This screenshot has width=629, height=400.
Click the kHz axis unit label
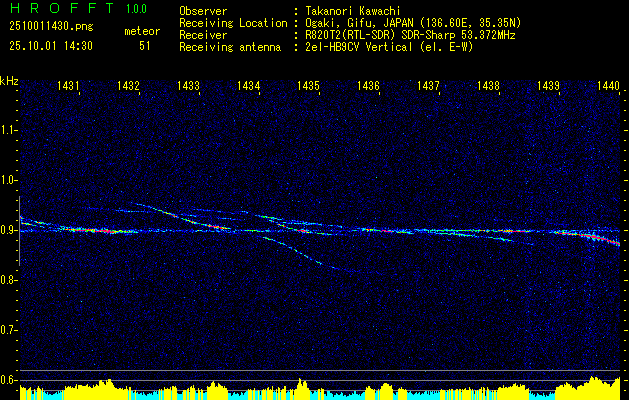[9, 81]
